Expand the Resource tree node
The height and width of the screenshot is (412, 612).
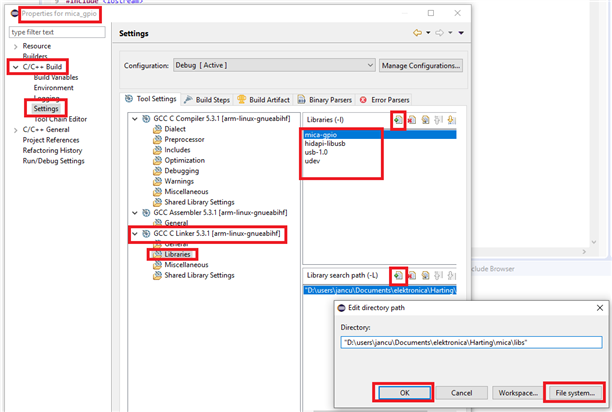pos(16,46)
